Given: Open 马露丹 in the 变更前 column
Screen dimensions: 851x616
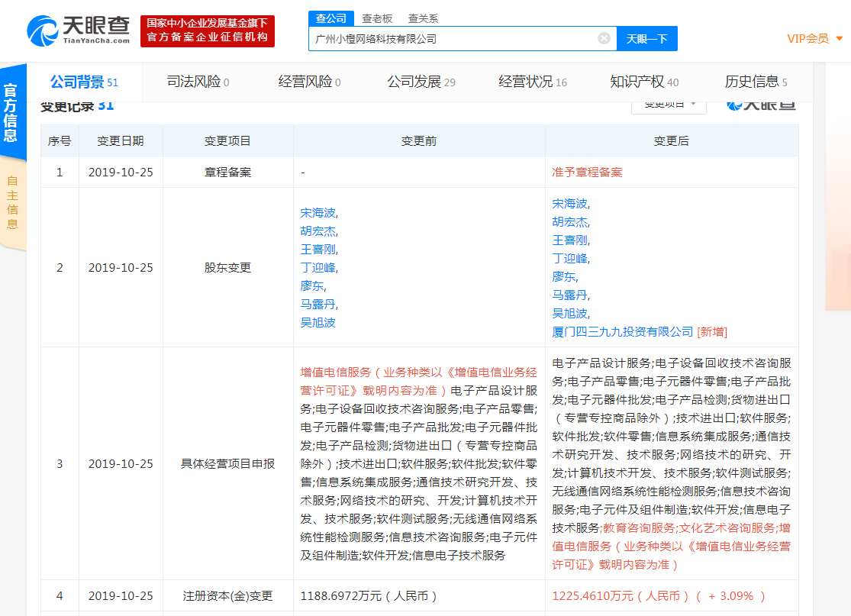Looking at the screenshot, I should [318, 304].
